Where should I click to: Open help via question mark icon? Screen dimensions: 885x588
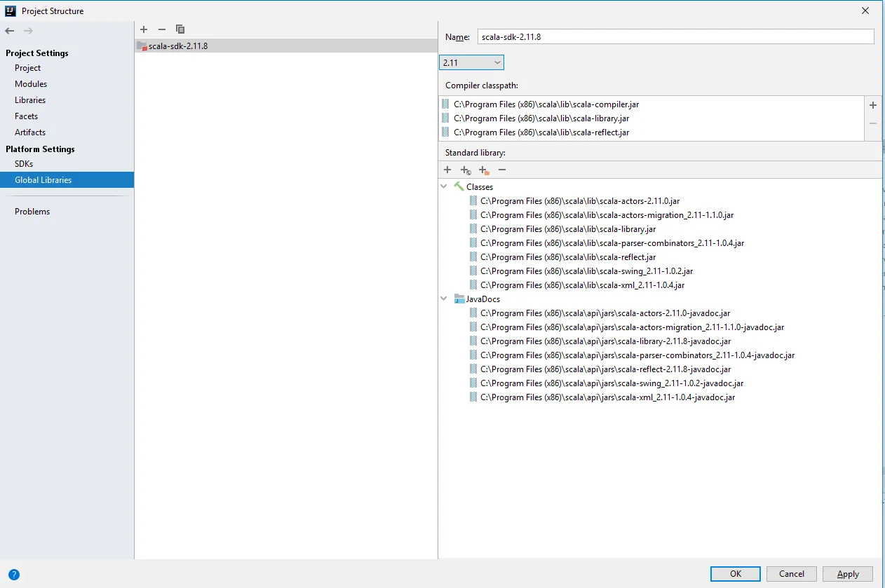pyautogui.click(x=14, y=575)
